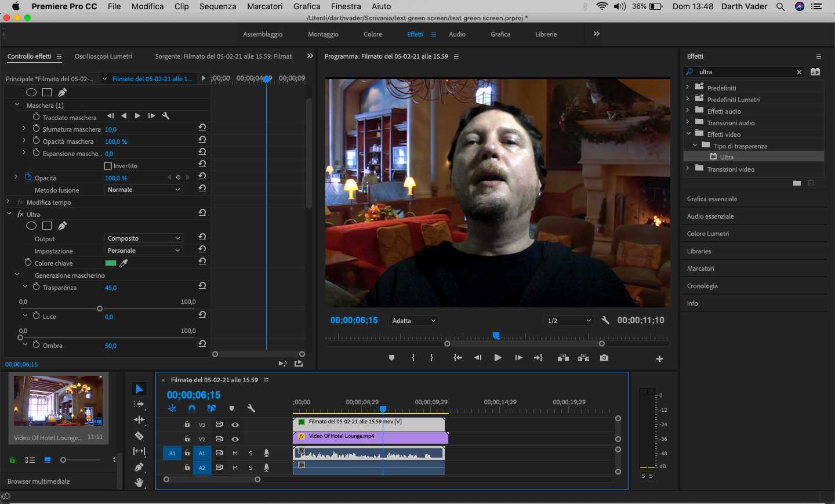
Task: Open the Colore Lumetri panel
Action: pyautogui.click(x=708, y=234)
